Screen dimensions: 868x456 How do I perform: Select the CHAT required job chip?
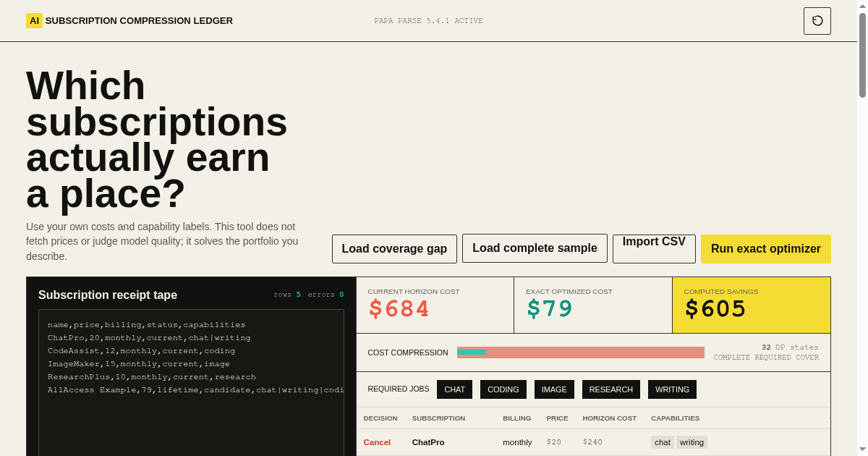[x=454, y=389]
